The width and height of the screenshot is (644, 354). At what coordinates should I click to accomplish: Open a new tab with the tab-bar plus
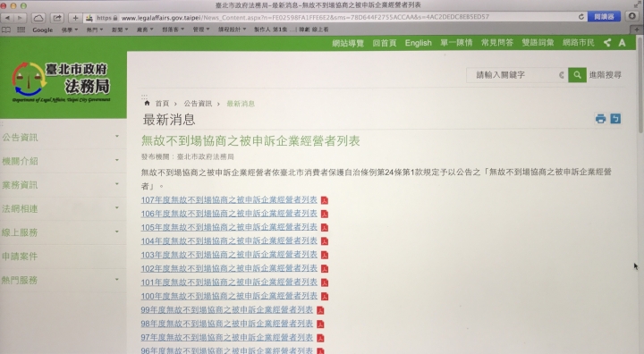(637, 29)
